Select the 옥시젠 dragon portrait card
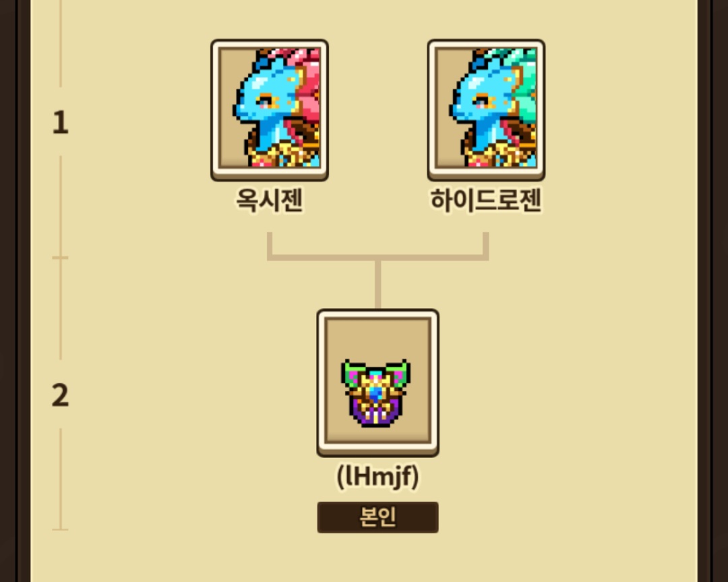728x582 pixels. tap(270, 110)
